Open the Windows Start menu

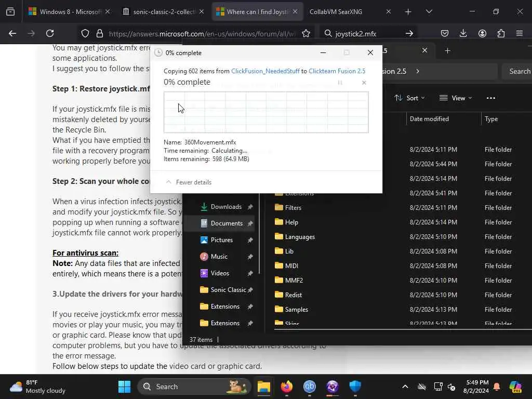pos(124,387)
